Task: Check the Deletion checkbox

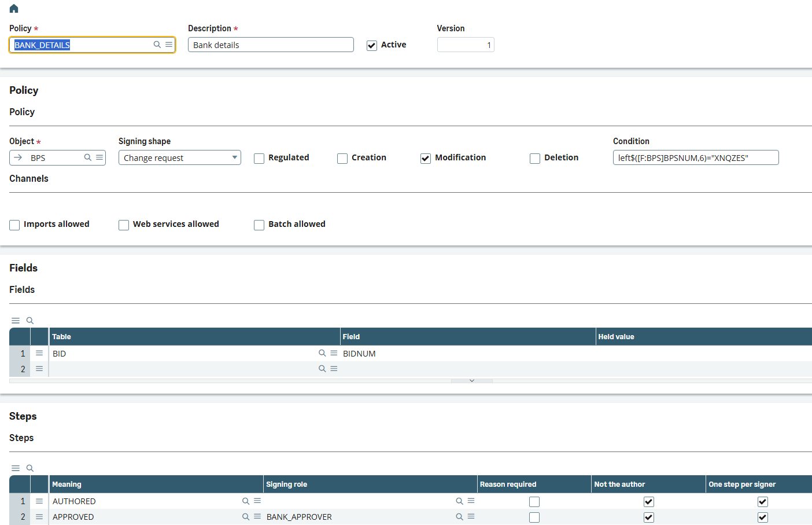Action: (x=535, y=158)
